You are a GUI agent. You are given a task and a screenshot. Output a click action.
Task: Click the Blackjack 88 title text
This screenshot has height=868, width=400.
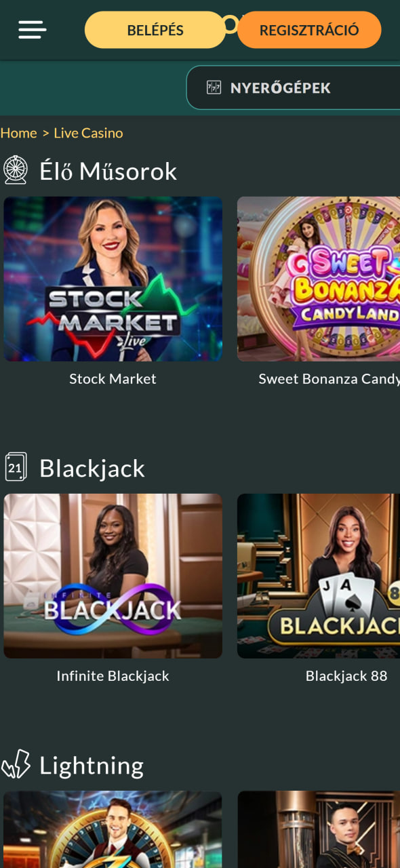pyautogui.click(x=346, y=676)
